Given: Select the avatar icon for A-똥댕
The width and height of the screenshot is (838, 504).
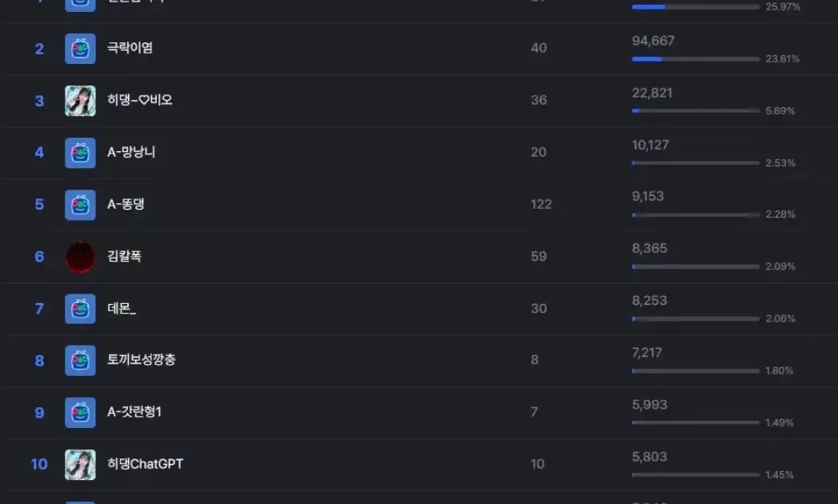Looking at the screenshot, I should coord(80,205).
